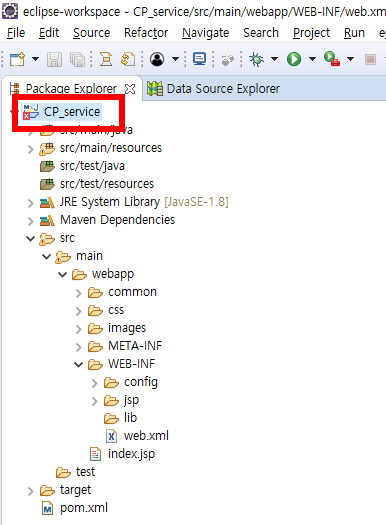Open the File menu
The width and height of the screenshot is (386, 525).
tap(16, 33)
